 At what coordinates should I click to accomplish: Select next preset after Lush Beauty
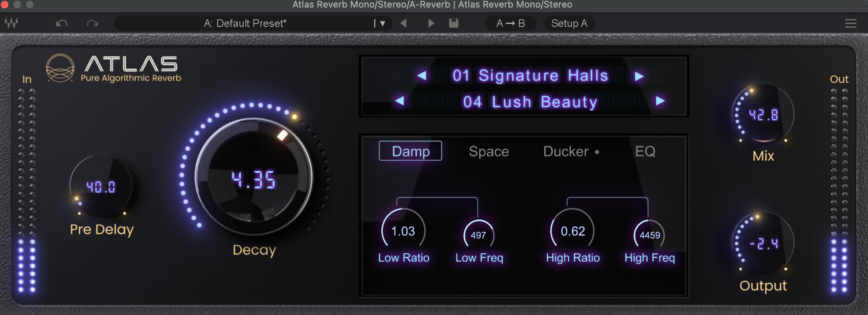[x=660, y=101]
